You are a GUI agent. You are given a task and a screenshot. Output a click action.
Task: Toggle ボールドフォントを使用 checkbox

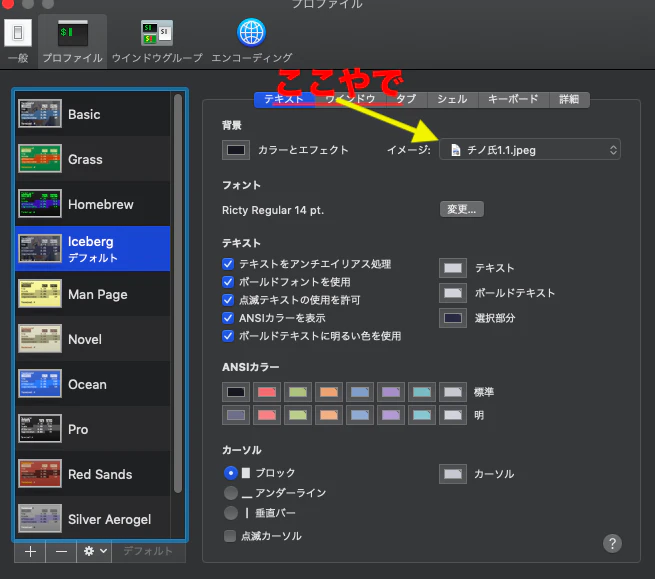click(x=228, y=282)
